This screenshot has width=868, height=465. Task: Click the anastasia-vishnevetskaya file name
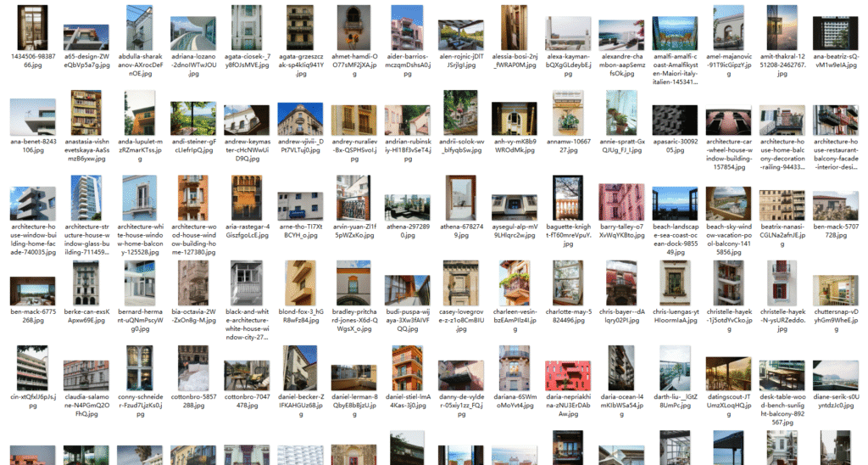[86, 150]
